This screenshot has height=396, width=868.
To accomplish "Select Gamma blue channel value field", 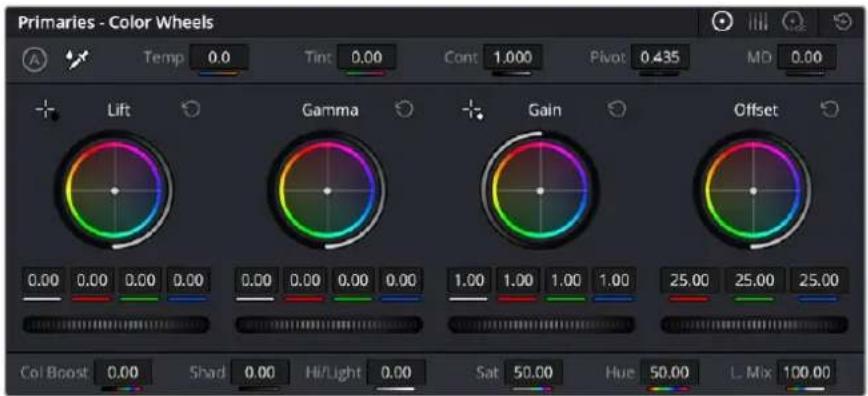I will 401,280.
